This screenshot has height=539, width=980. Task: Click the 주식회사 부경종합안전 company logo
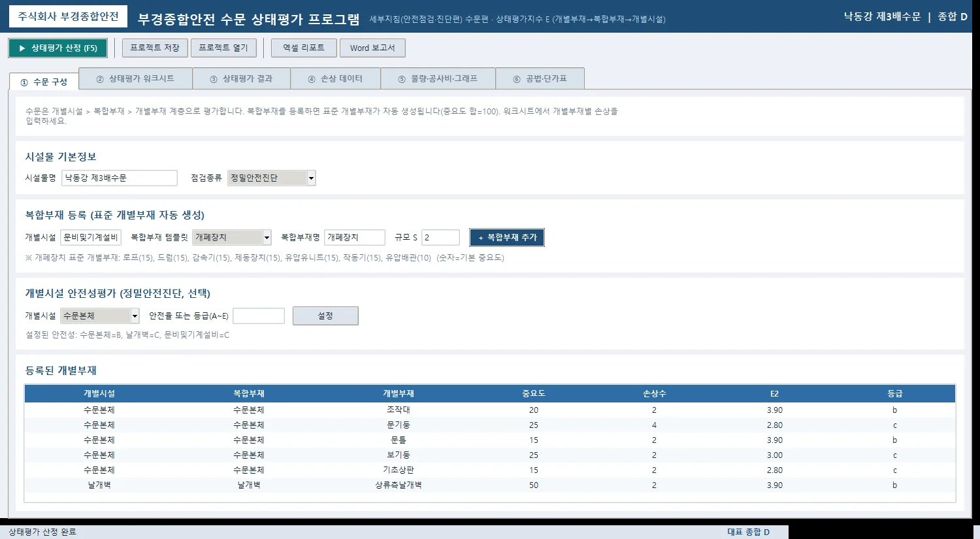[x=69, y=16]
